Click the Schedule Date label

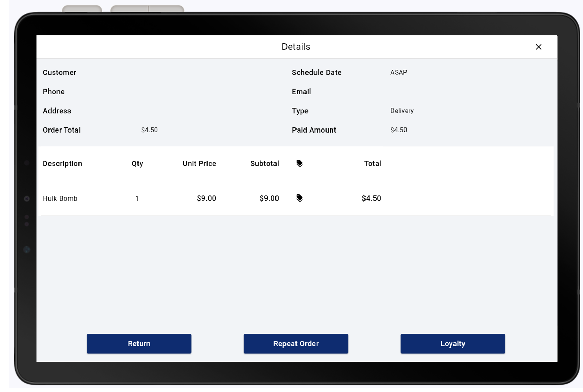317,73
